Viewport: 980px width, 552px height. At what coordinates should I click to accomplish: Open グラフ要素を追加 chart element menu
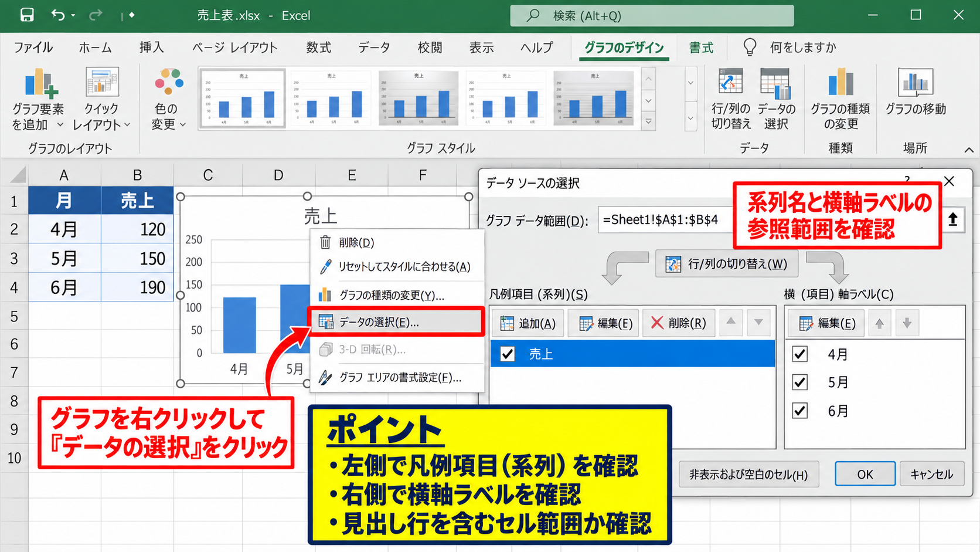pos(38,99)
